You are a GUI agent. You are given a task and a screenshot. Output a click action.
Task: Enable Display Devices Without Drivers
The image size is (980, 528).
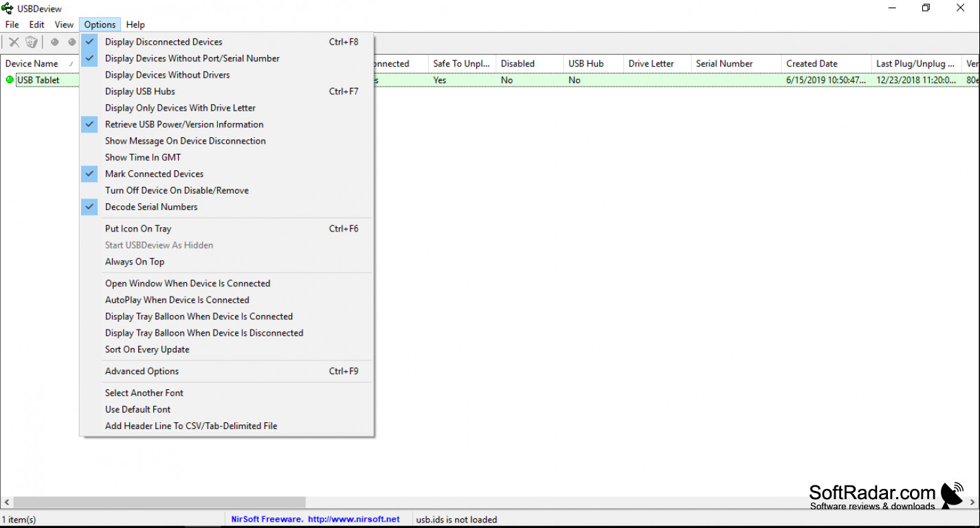[227, 75]
